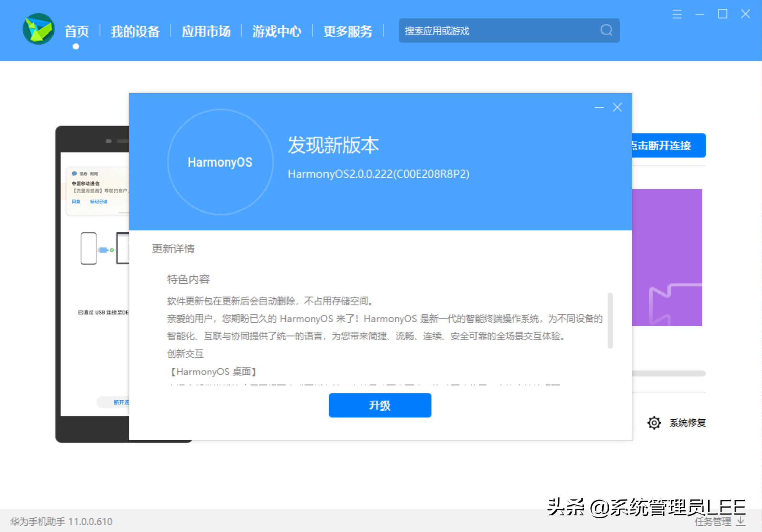This screenshot has height=532, width=762.
Task: Click the 系统修复 link
Action: (x=687, y=423)
